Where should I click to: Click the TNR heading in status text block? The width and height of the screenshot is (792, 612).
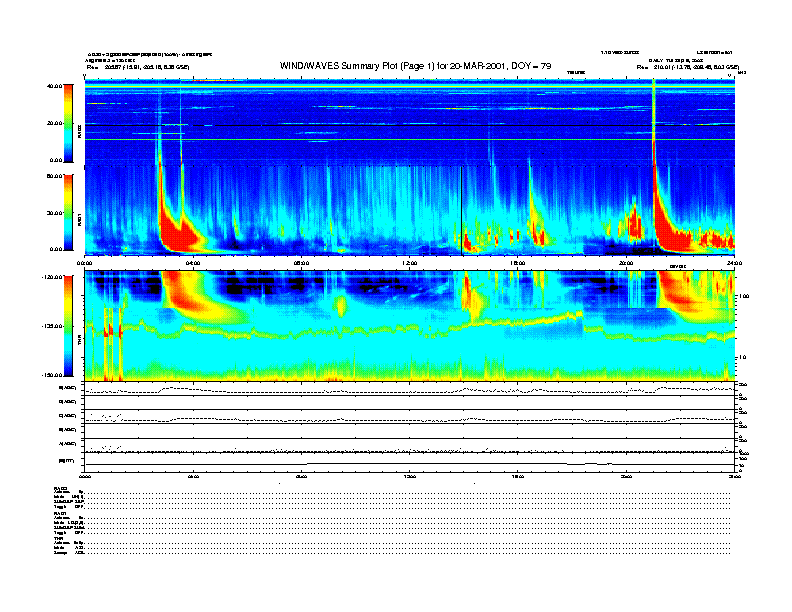58,538
